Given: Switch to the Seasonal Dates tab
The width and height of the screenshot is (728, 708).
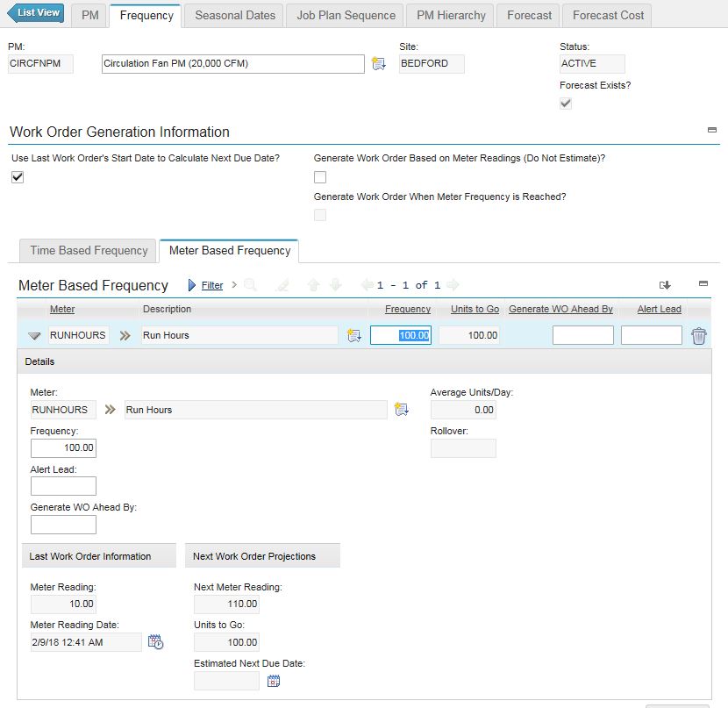Looking at the screenshot, I should coord(235,15).
